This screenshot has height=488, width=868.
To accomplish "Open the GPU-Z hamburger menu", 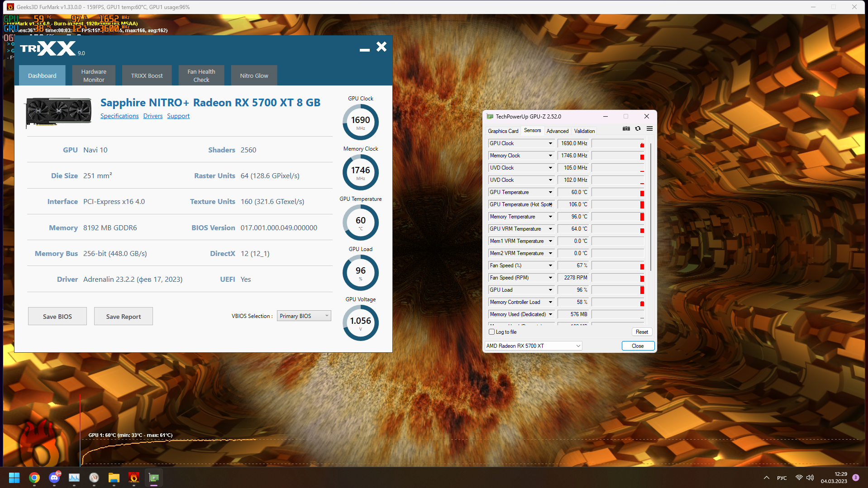I will (x=649, y=129).
